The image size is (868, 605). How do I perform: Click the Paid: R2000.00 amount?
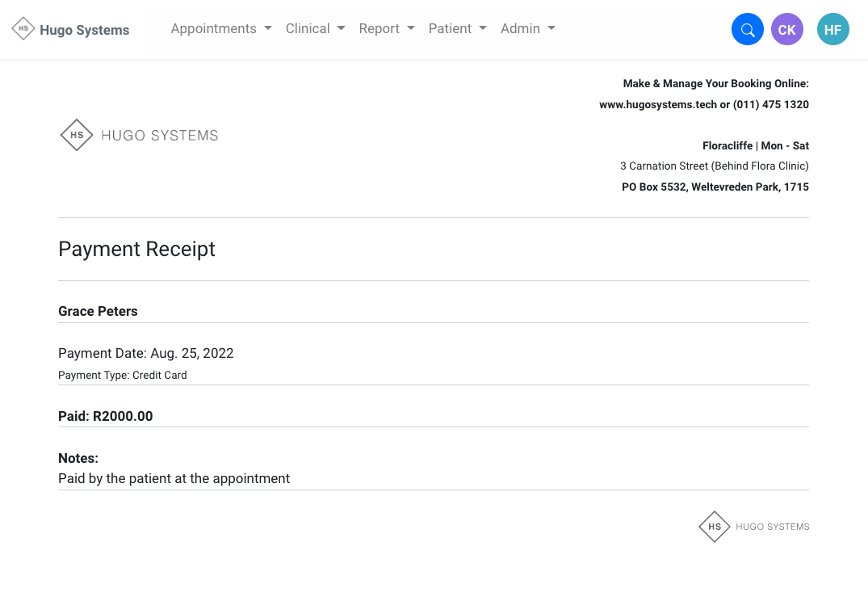pyautogui.click(x=105, y=416)
